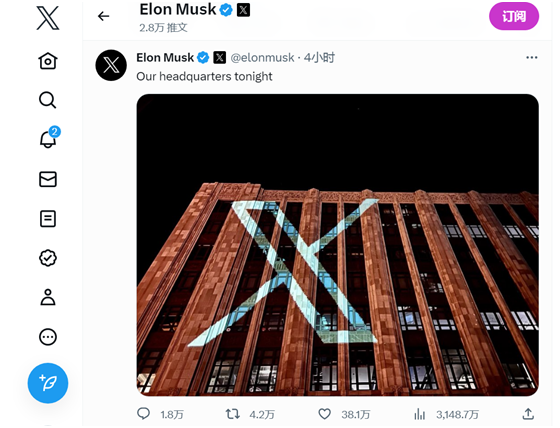View analytics showing 3,148.7万 views
Viewport: 560px width, 428px height.
(420, 414)
